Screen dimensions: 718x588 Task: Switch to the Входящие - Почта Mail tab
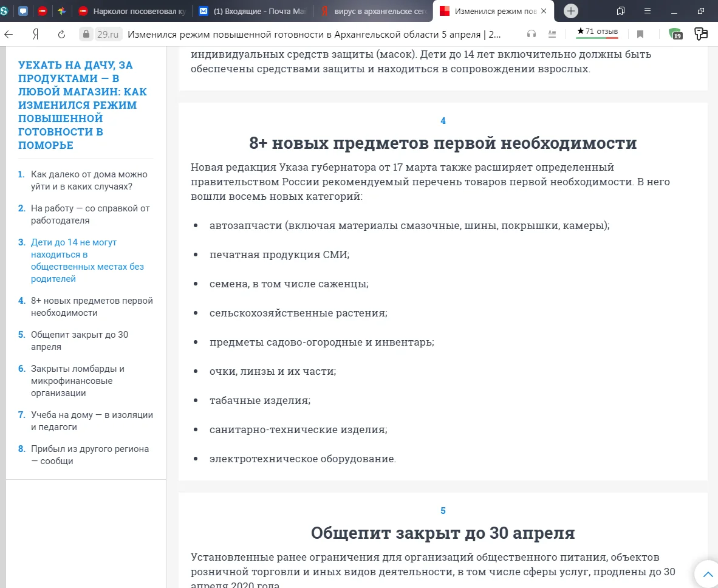(x=253, y=12)
